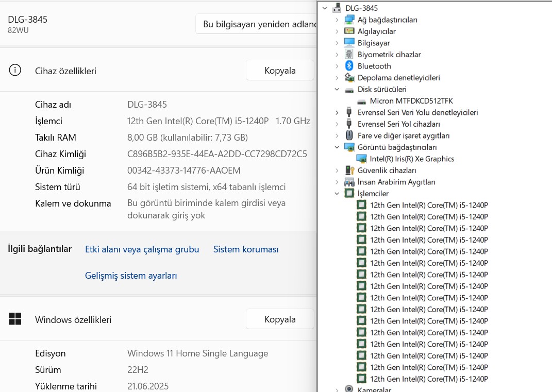Click the Evrensel Seri Yol cihazları icon
This screenshot has width=552, height=392.
pyautogui.click(x=349, y=124)
